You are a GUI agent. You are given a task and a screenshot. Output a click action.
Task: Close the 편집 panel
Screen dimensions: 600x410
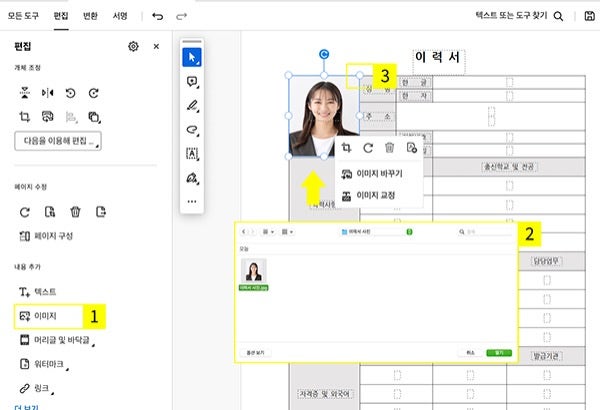click(x=156, y=46)
